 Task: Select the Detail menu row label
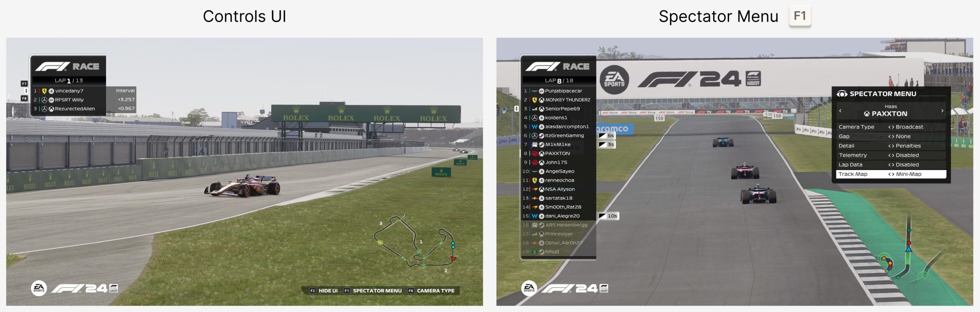click(x=846, y=146)
